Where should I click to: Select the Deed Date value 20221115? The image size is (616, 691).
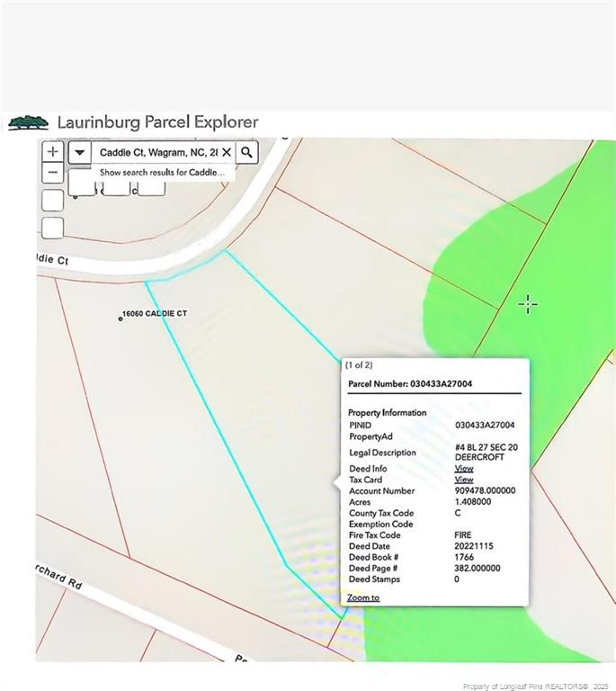(x=474, y=546)
